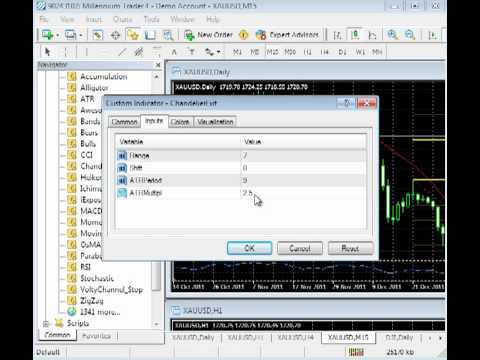This screenshot has width=480, height=360.
Task: Select VoltyChannel_Stop indicator in Navigator
Action: pyautogui.click(x=111, y=290)
